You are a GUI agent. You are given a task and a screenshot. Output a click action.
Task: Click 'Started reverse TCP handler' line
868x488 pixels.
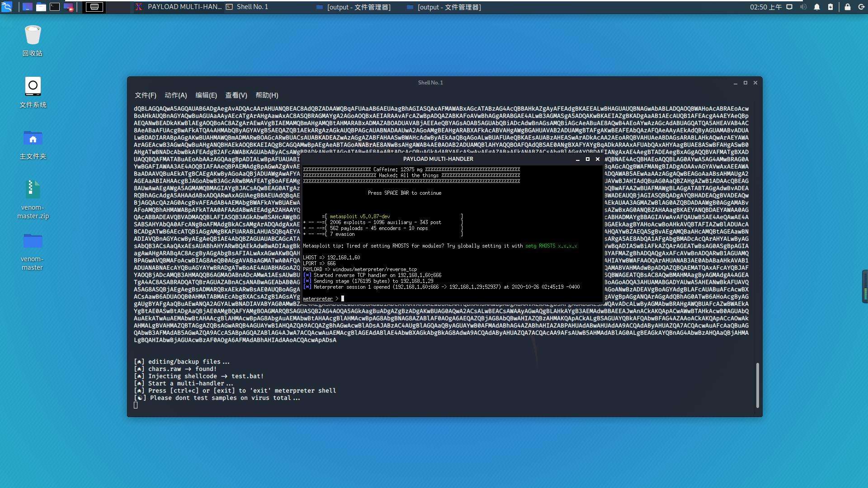372,275
